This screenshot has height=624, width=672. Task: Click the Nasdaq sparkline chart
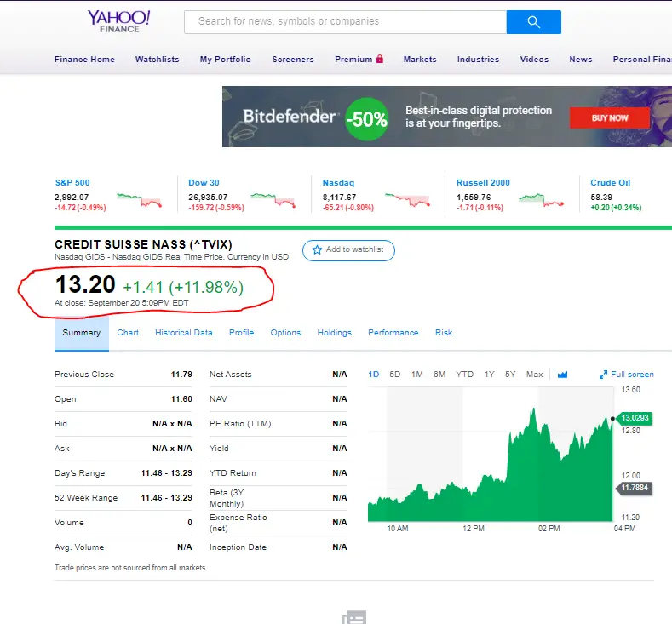click(x=407, y=200)
